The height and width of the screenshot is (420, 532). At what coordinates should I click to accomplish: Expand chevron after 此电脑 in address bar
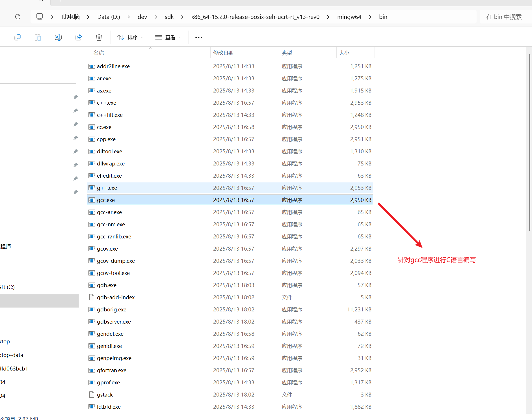click(x=88, y=17)
